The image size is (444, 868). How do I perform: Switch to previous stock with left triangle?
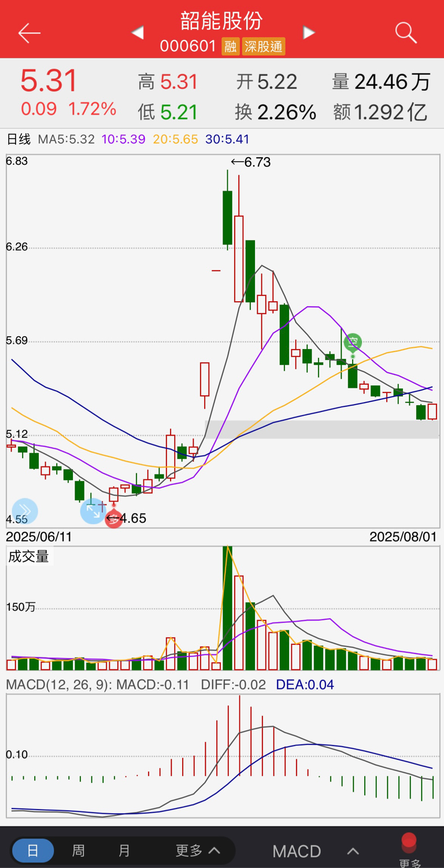click(x=138, y=33)
